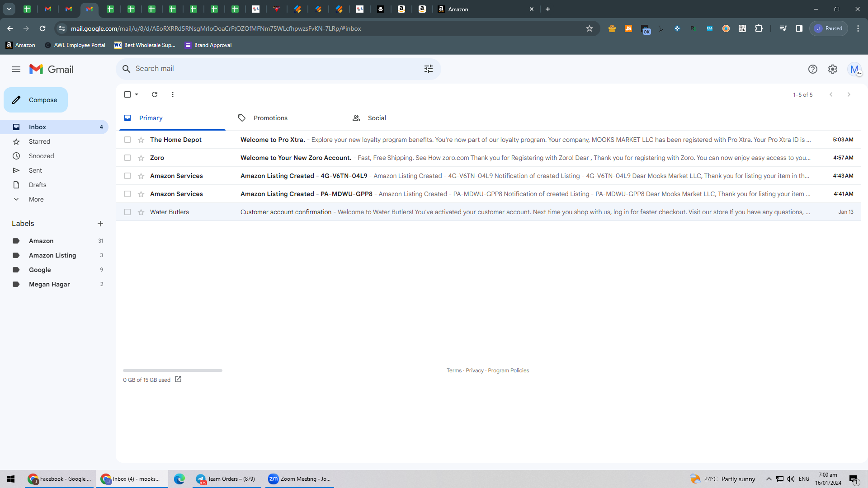This screenshot has height=488, width=868.
Task: Show hidden system tray icons
Action: click(x=769, y=479)
